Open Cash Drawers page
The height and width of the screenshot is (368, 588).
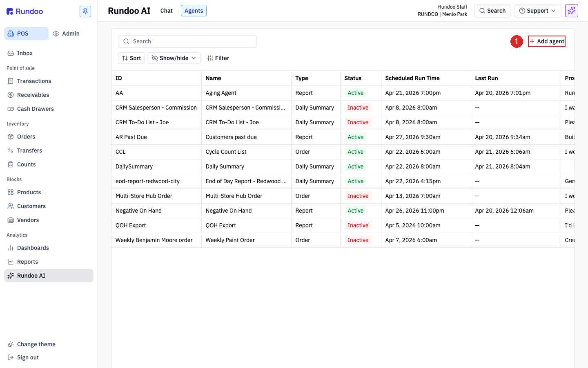(x=49, y=109)
